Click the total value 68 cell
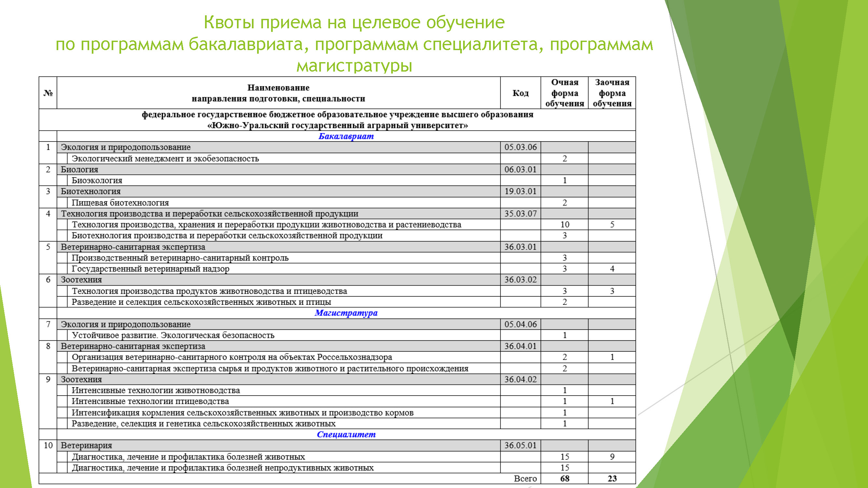This screenshot has width=868, height=488. pyautogui.click(x=565, y=478)
